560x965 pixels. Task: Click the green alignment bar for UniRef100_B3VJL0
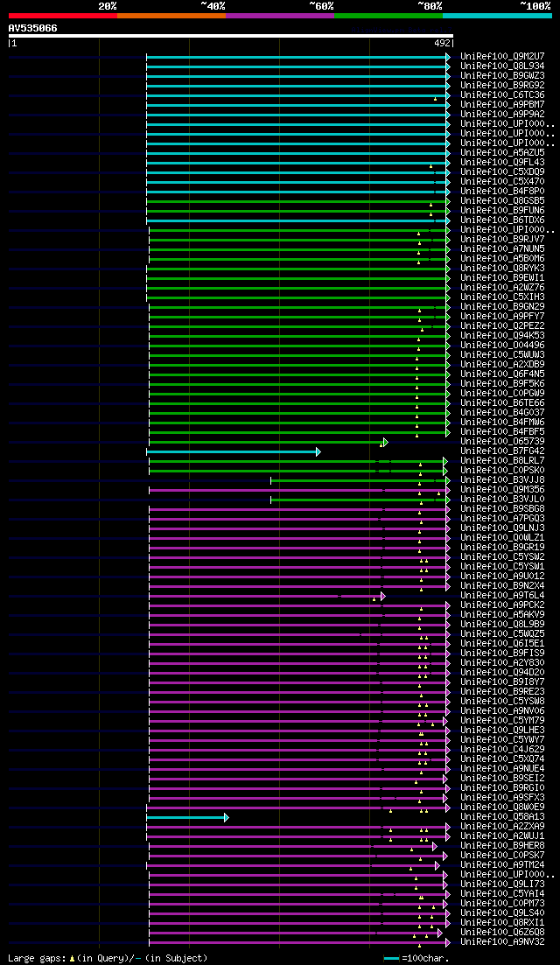360,500
